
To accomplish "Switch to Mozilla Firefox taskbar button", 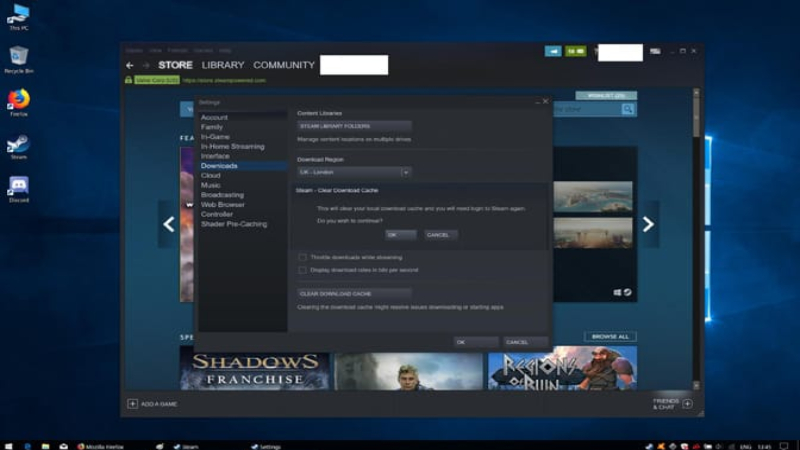I will coord(101,446).
